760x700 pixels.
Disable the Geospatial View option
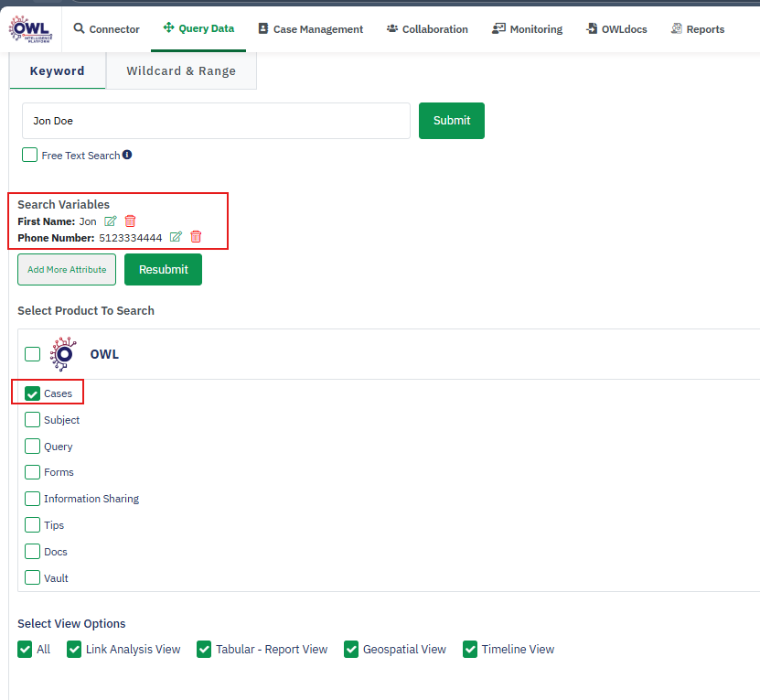pyautogui.click(x=351, y=650)
